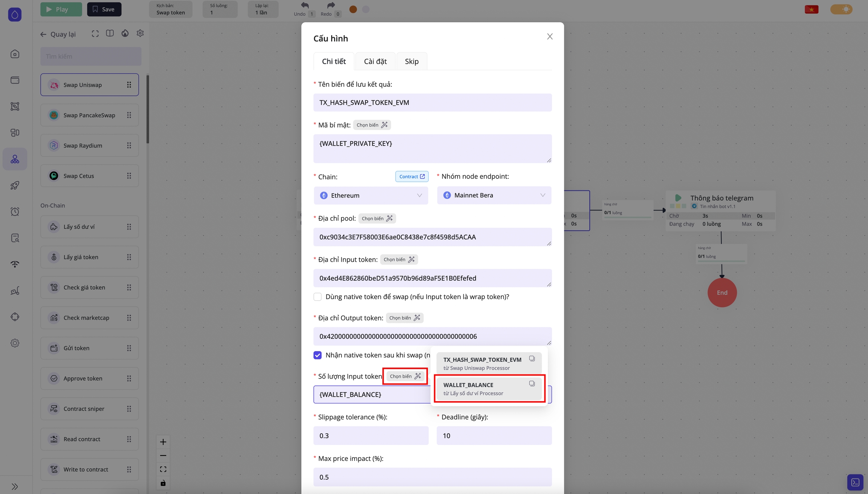Click the fit-to-screen icon next to Quay lại
This screenshot has height=494, width=868.
point(95,34)
